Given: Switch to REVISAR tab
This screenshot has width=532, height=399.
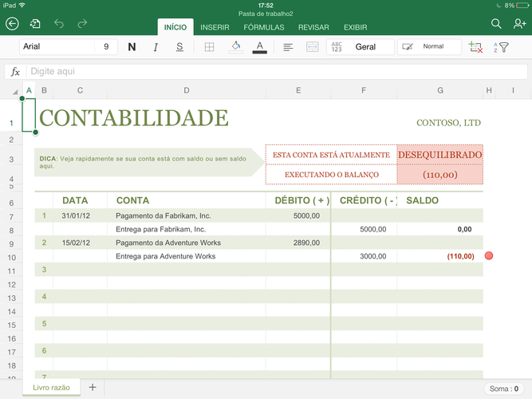Looking at the screenshot, I should coord(313,27).
